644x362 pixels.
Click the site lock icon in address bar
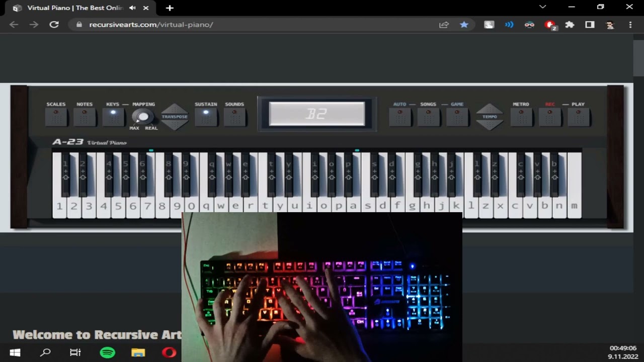pos(79,24)
